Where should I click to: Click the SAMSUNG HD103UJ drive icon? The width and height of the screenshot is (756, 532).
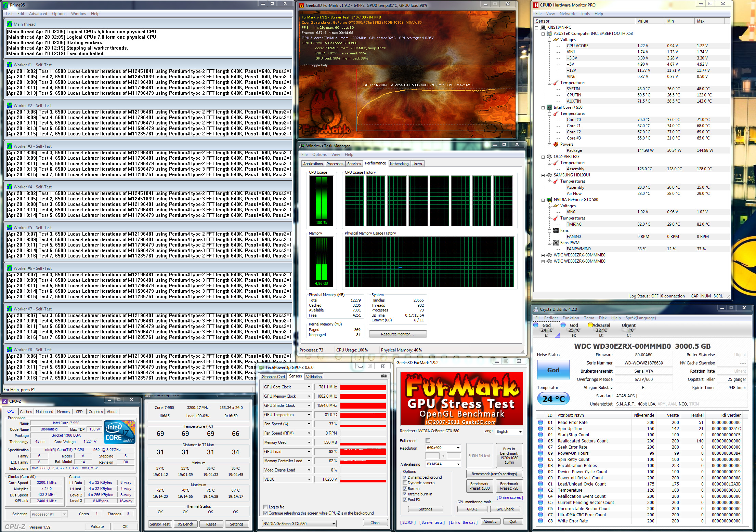(549, 175)
